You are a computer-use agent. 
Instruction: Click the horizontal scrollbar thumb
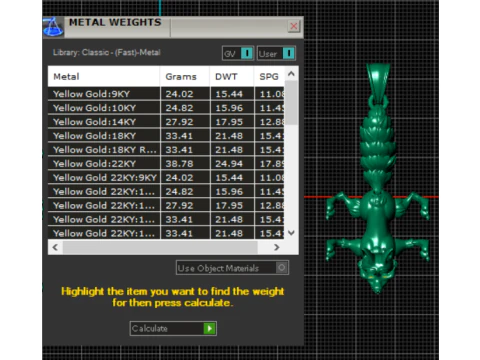(x=160, y=247)
